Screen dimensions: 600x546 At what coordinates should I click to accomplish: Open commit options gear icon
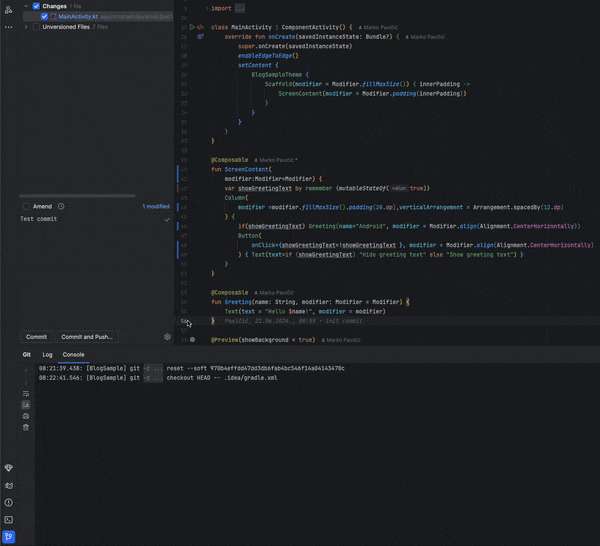167,337
